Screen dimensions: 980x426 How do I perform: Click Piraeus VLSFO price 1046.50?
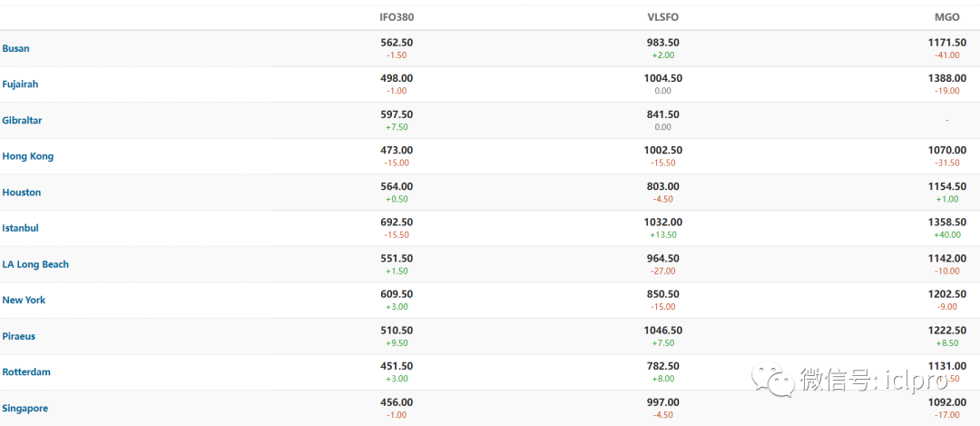662,331
